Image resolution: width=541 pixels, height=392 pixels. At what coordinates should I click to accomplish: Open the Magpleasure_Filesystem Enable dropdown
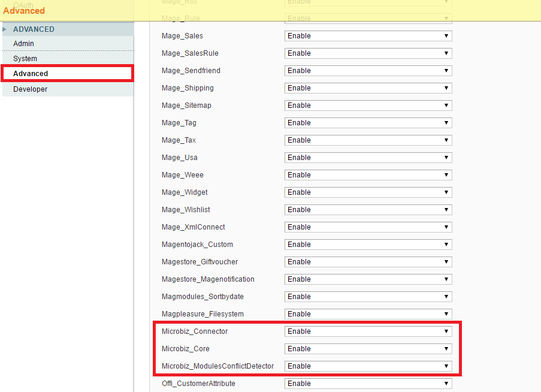[x=368, y=313]
